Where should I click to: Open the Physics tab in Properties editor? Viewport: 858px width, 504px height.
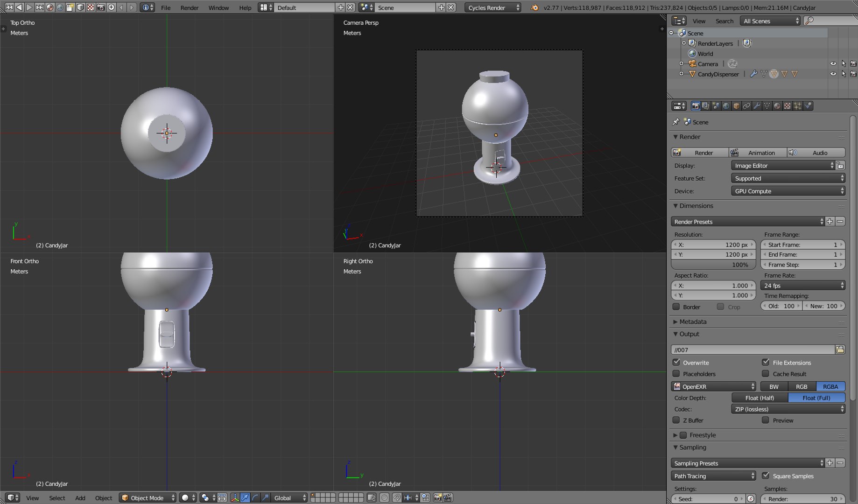(x=808, y=106)
